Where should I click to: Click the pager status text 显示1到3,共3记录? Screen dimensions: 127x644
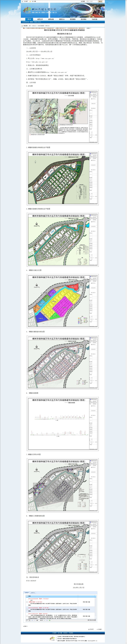coord(92,620)
